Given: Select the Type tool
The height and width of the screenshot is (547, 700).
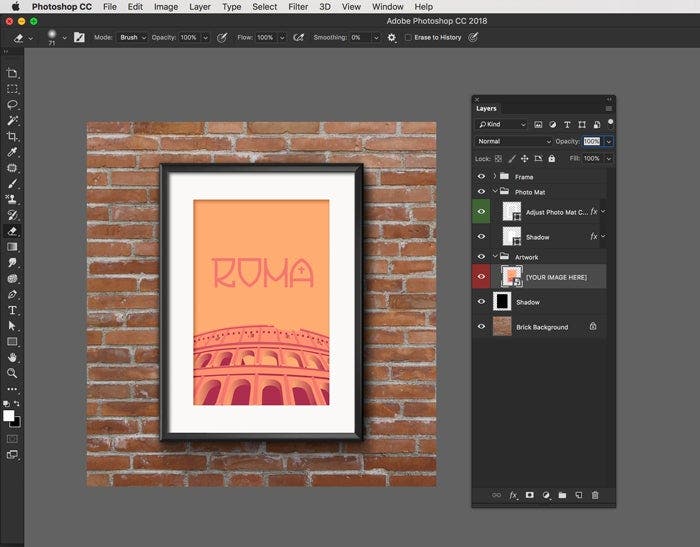Looking at the screenshot, I should [13, 311].
